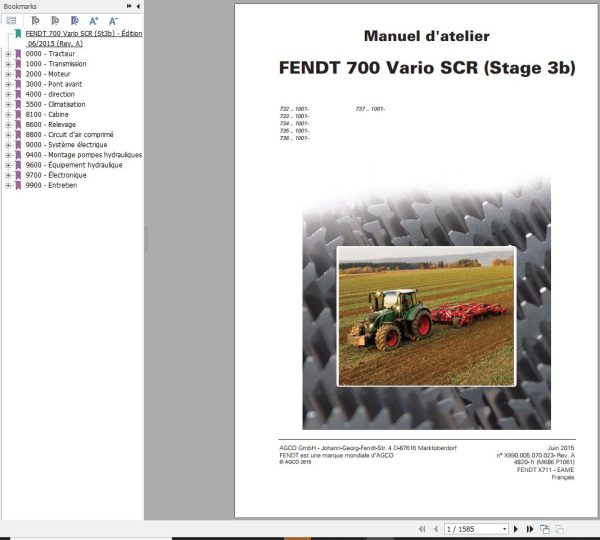Click the bookmark icon beside 3000 - Pont avant
This screenshot has height=540, width=600.
coord(18,84)
